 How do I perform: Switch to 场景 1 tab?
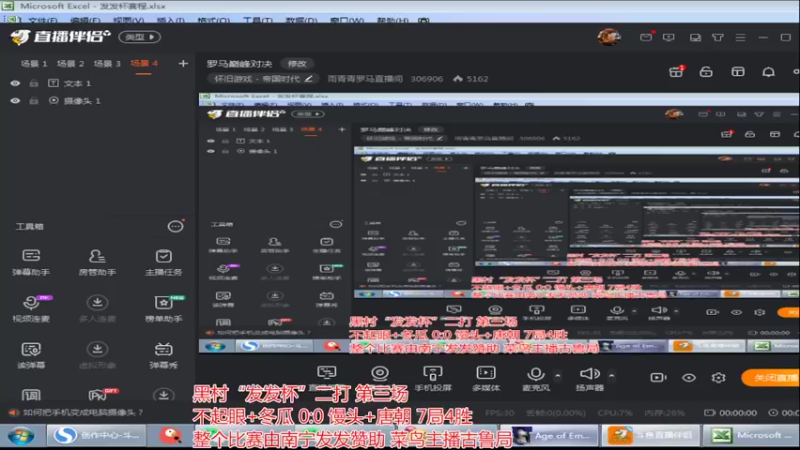click(x=34, y=64)
